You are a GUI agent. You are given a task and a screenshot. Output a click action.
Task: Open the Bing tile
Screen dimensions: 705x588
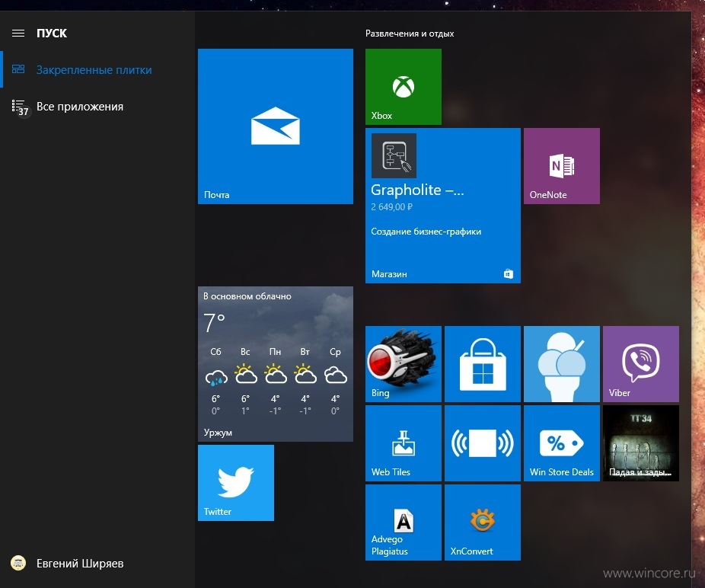pyautogui.click(x=404, y=364)
